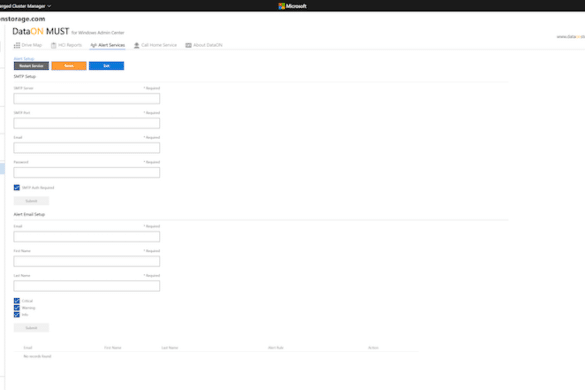Click the Action column header
Image resolution: width=585 pixels, height=390 pixels.
coord(373,347)
